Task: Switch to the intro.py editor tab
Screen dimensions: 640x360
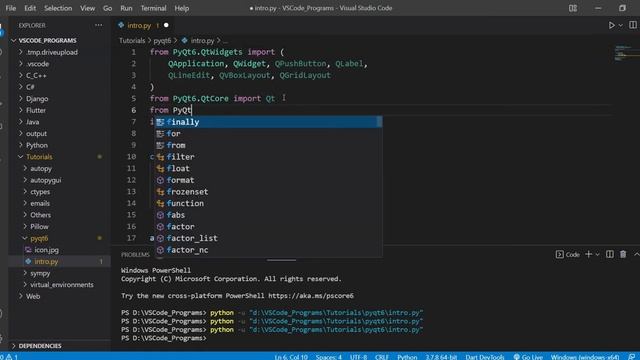Action: pyautogui.click(x=139, y=25)
